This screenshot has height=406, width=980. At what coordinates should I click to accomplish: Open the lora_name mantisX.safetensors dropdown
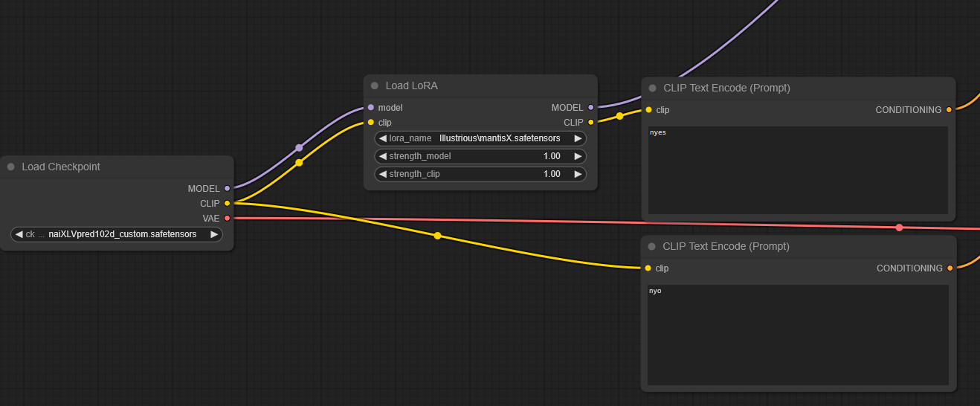point(480,138)
